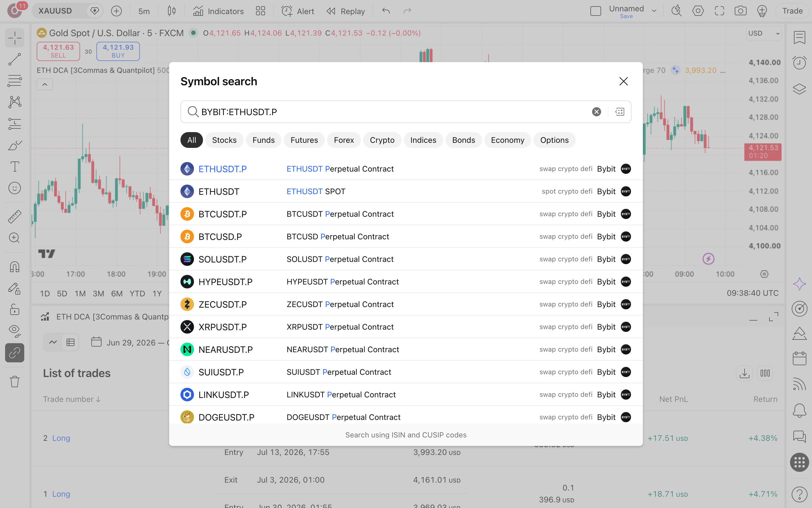812x508 pixels.
Task: Close the Symbol search dialog
Action: (623, 81)
